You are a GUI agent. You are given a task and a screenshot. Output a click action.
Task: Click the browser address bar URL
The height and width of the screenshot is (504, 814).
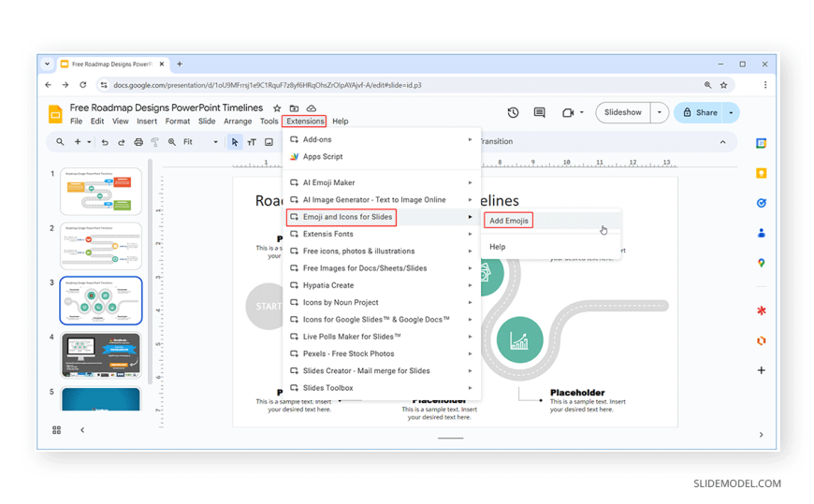tap(268, 85)
